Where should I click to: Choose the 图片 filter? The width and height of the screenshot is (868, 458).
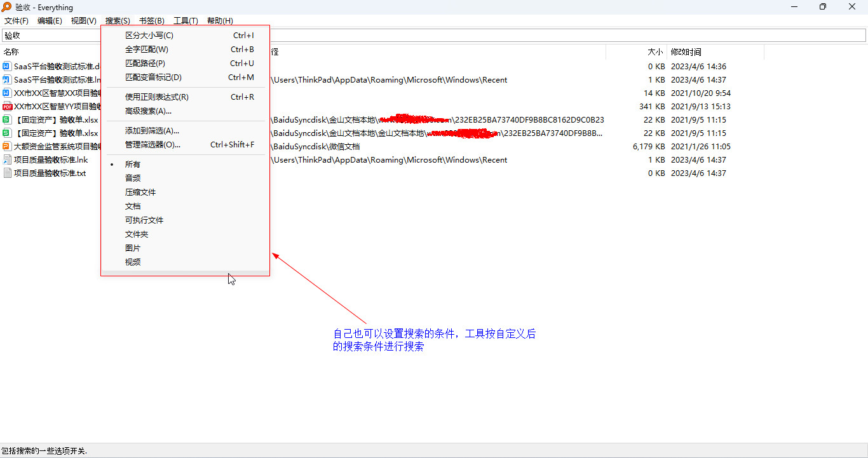(x=185, y=248)
